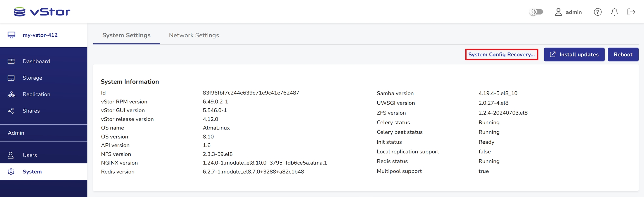Open help via question mark icon

click(598, 12)
